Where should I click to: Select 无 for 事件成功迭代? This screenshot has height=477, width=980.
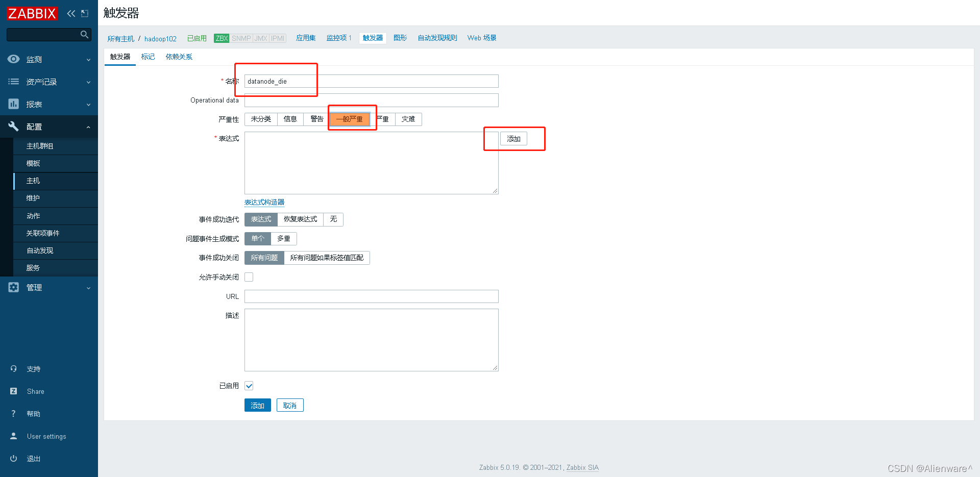click(x=333, y=219)
